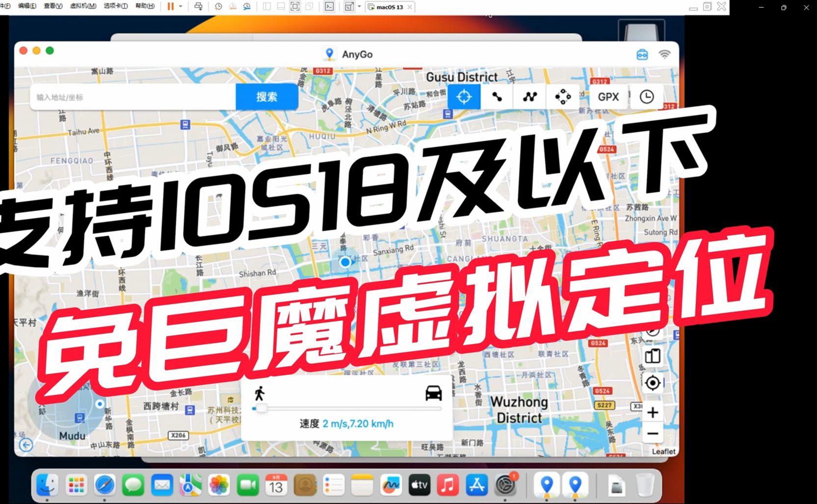Take a VM snapshot
This screenshot has height=504, width=817.
click(218, 6)
